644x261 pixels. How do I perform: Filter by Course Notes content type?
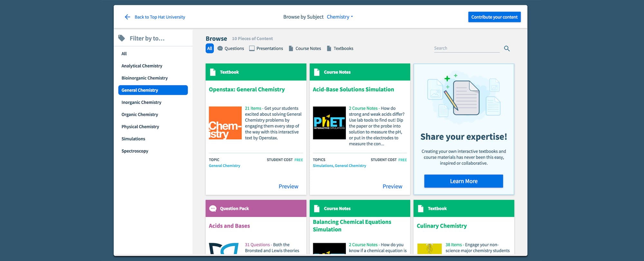click(305, 48)
